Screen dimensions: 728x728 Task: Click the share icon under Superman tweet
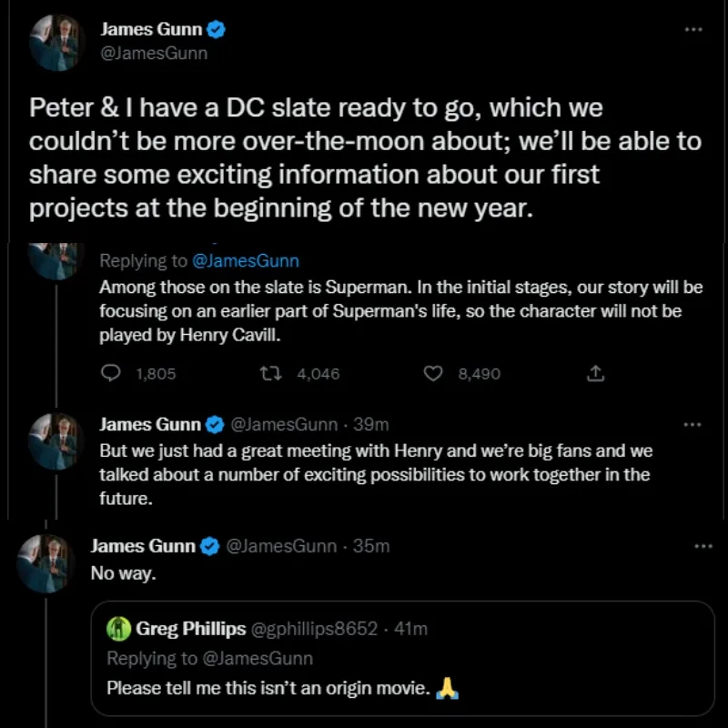596,373
